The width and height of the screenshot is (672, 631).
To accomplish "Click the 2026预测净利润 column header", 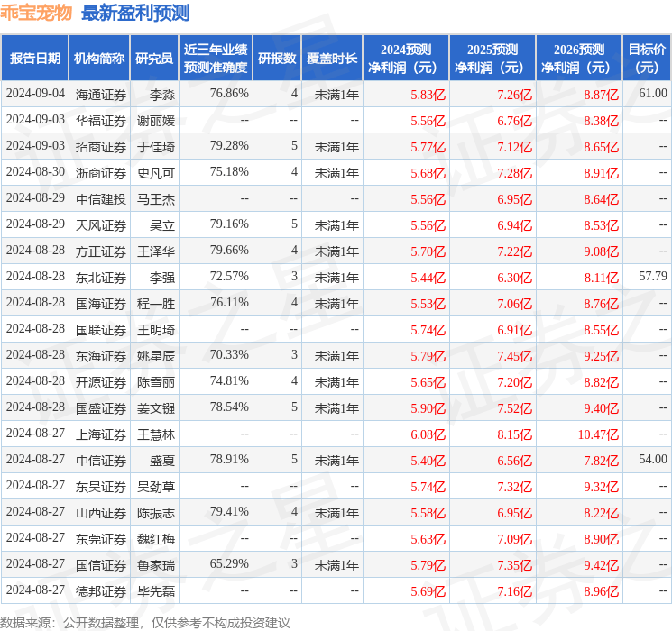I will coord(579,59).
